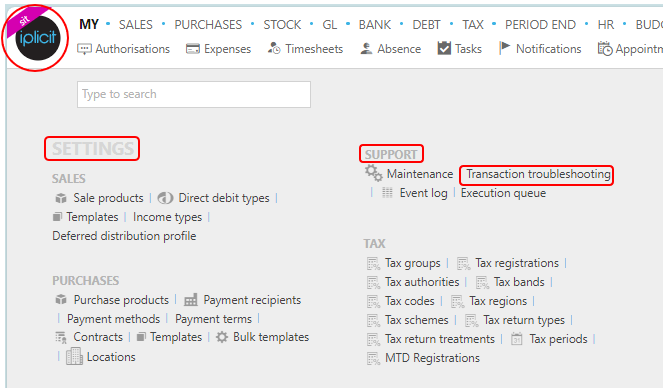Focus the Type to search field
Viewport: 666px width, 388px height.
(194, 94)
